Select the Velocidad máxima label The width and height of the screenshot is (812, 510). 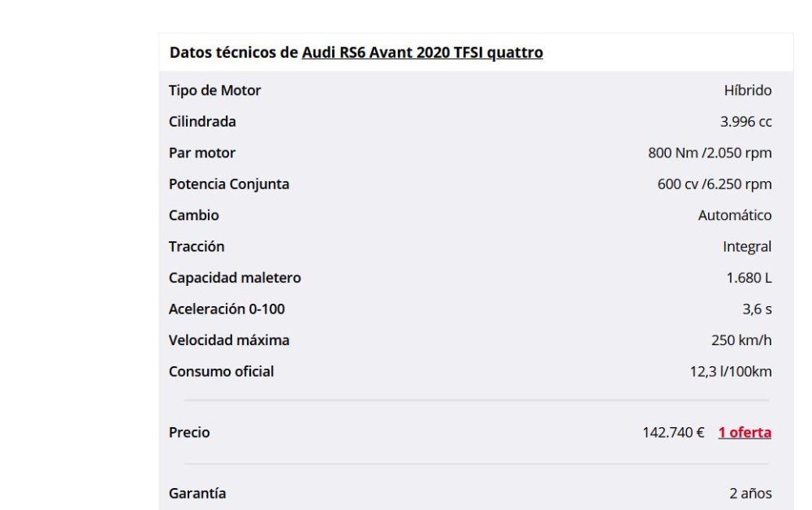229,340
